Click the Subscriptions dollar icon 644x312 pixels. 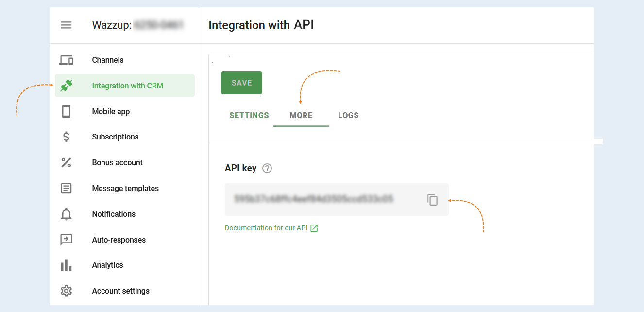[67, 137]
